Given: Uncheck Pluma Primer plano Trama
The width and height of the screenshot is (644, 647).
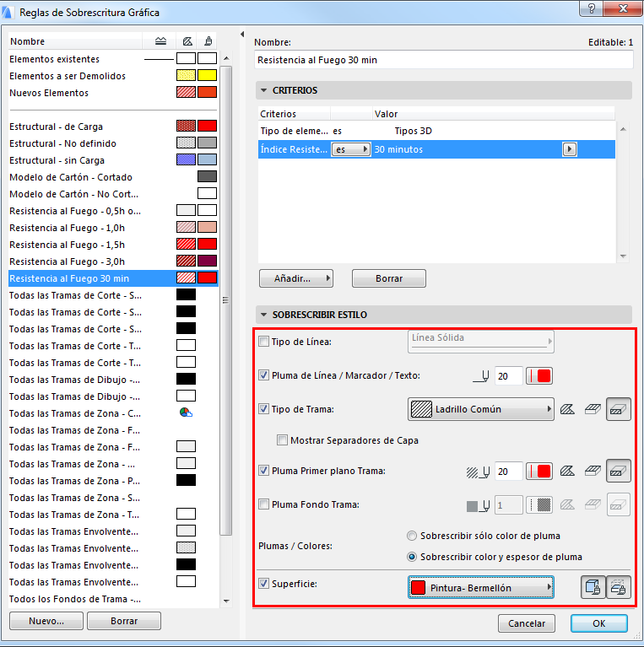Looking at the screenshot, I should (263, 471).
